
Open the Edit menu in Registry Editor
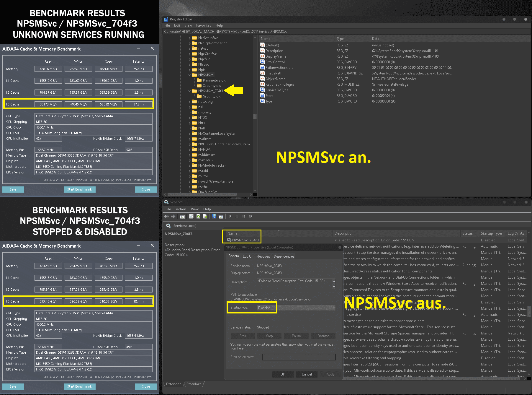point(177,25)
